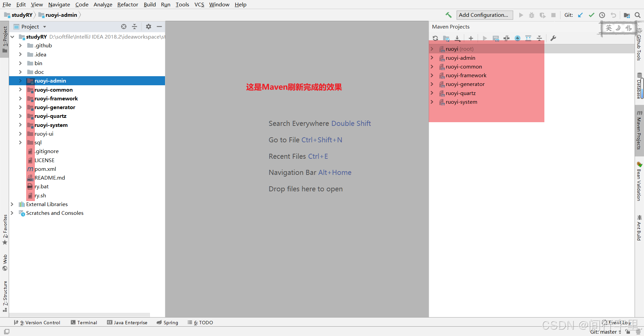Click Git Commit green checkmark
Screen dimensions: 644x336
(x=591, y=15)
